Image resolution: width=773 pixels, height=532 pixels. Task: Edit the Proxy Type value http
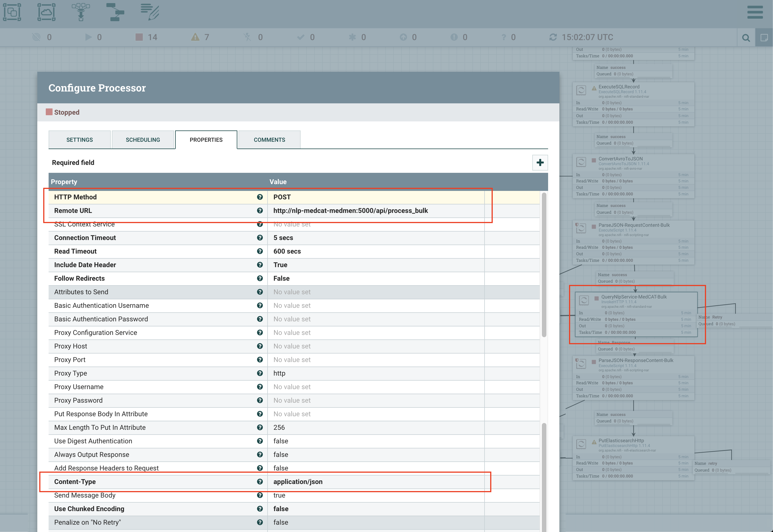click(376, 373)
